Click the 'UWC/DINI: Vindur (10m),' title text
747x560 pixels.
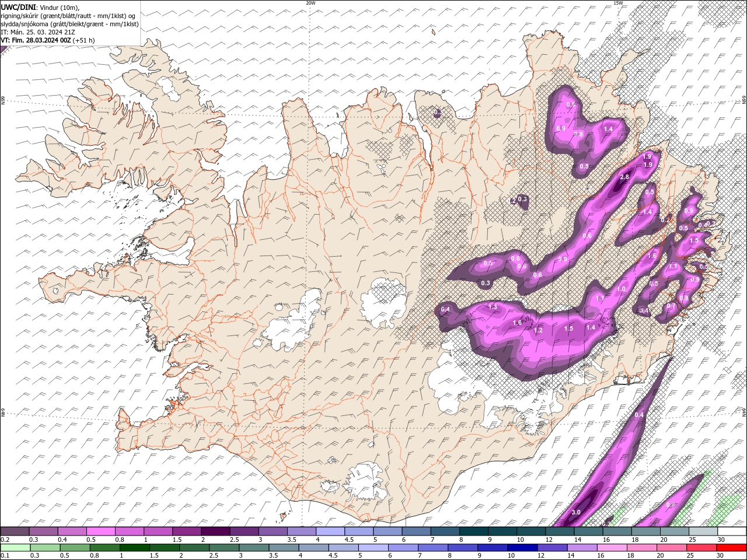[41, 7]
